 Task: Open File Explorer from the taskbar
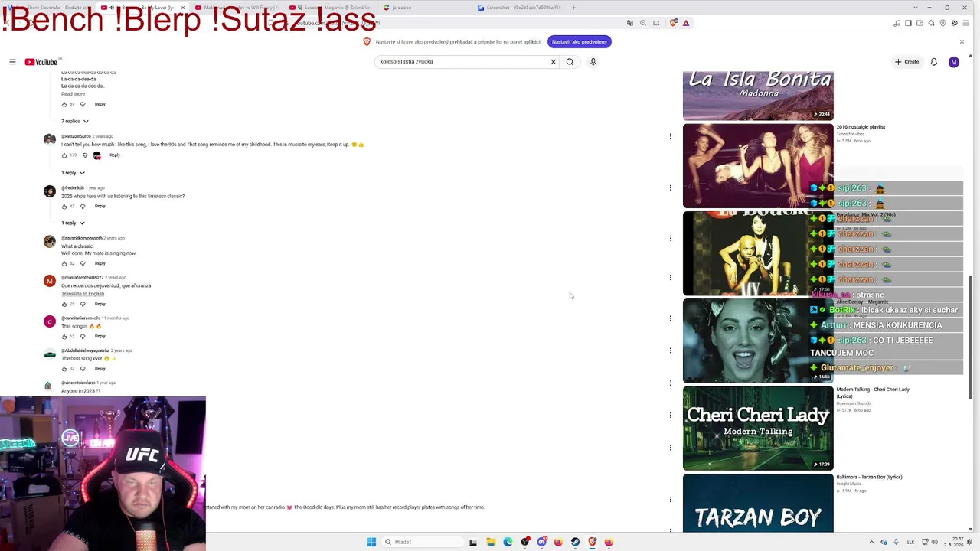491,542
